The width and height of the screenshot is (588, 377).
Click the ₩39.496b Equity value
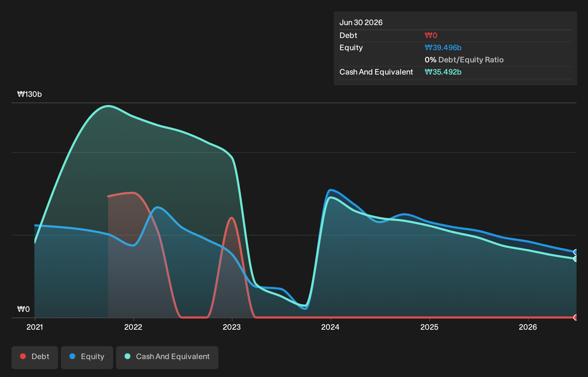[443, 48]
